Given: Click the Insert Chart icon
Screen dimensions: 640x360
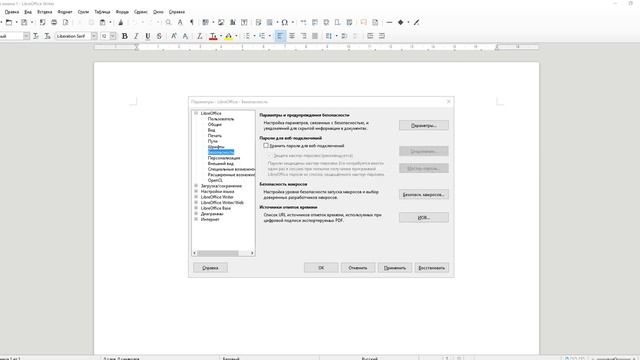Looking at the screenshot, I should (233, 22).
